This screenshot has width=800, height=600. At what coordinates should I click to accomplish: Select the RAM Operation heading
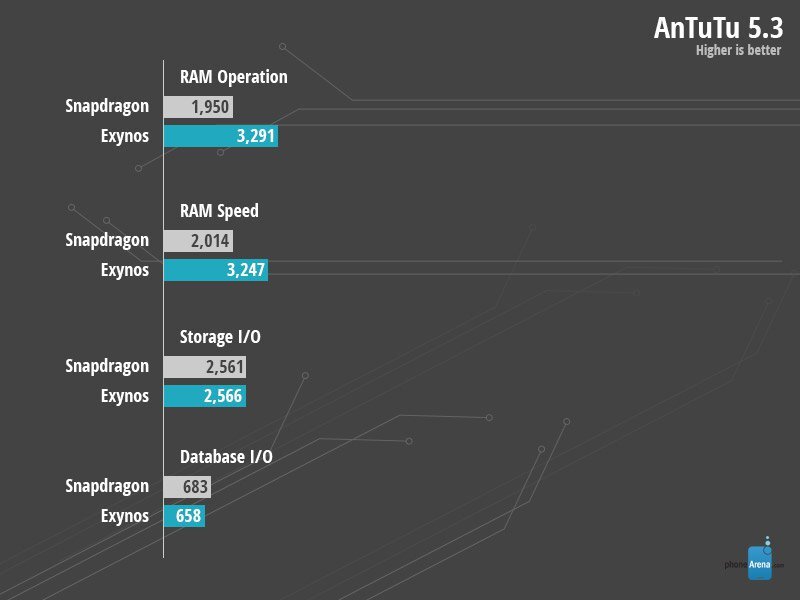point(233,77)
